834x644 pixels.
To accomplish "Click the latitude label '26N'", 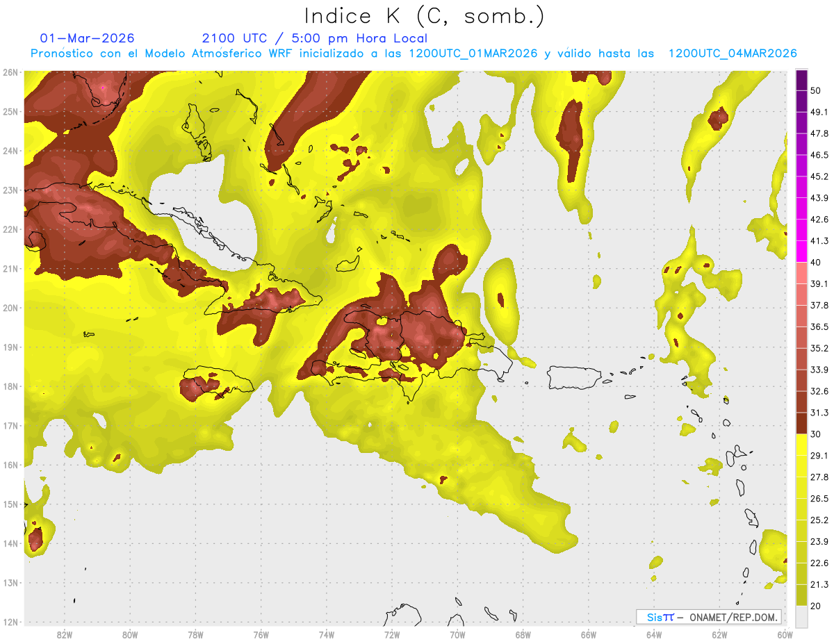I will coord(10,72).
